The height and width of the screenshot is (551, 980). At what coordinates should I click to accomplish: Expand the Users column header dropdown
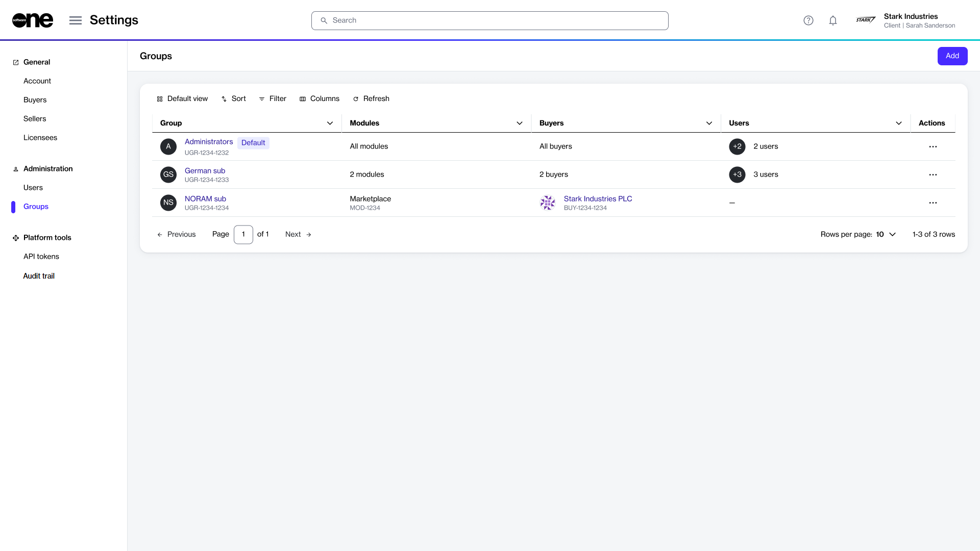click(x=898, y=123)
